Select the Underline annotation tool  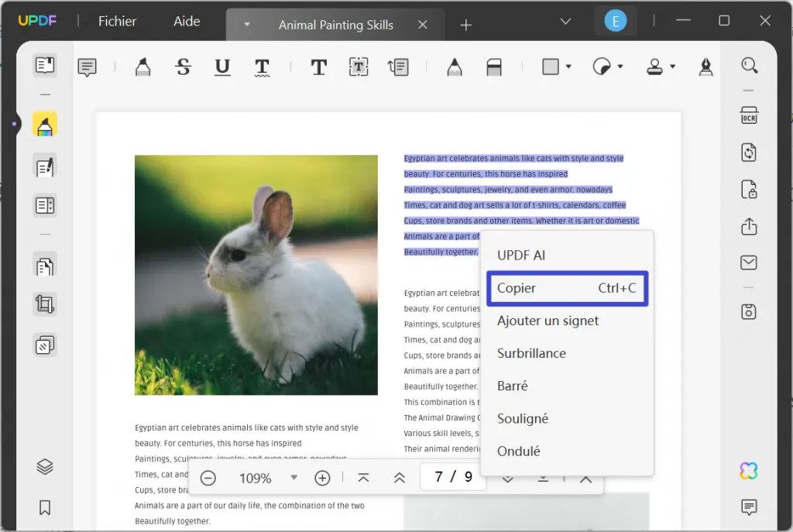222,67
